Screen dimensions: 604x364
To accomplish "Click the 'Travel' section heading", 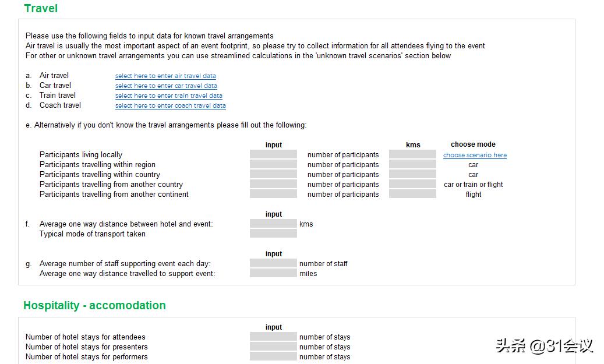I will point(41,9).
